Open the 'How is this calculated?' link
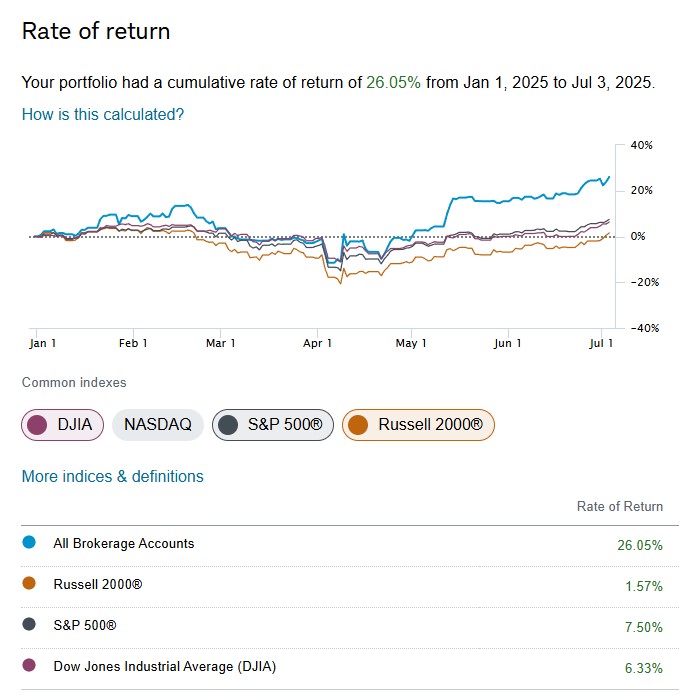Screen dimensions: 680x696 (x=103, y=114)
